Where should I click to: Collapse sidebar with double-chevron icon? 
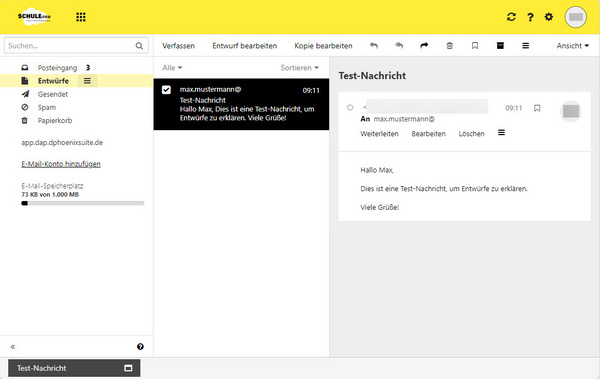[13, 346]
